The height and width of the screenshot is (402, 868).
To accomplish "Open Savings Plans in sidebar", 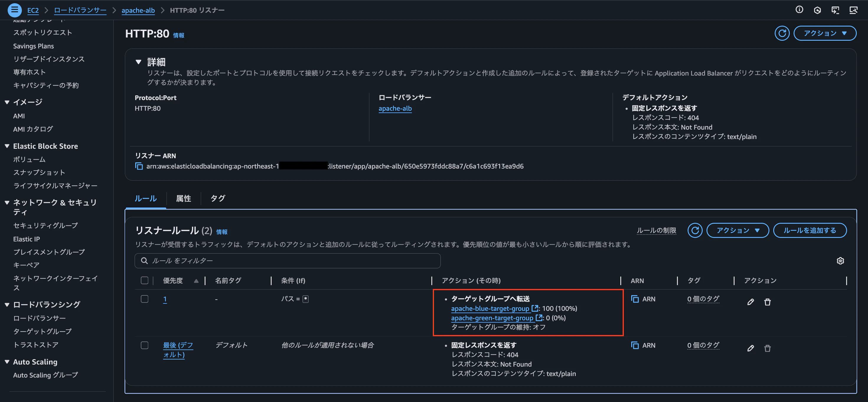I will coord(33,46).
